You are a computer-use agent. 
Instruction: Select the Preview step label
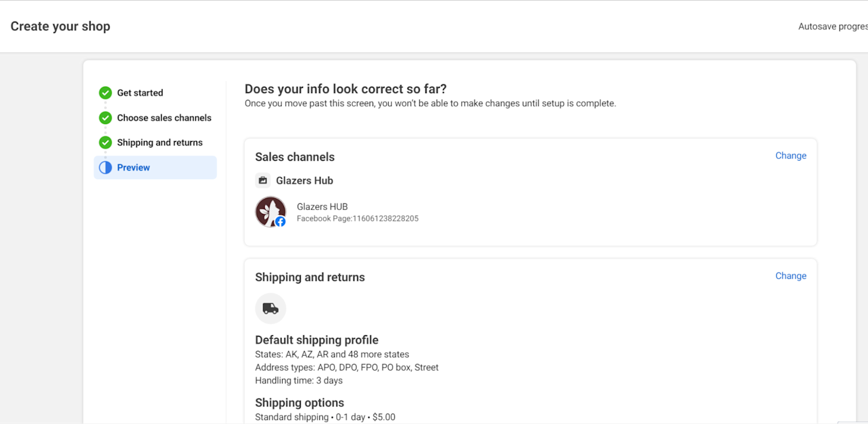(133, 167)
